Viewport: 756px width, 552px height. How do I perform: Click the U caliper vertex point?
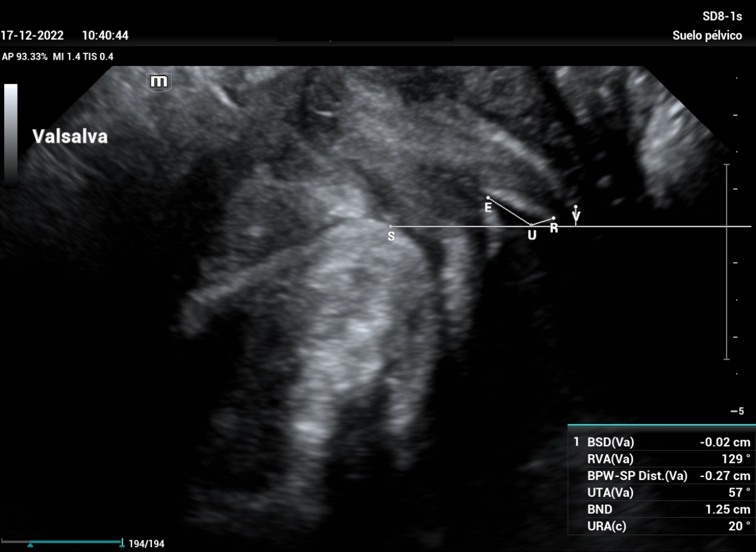[x=531, y=226]
